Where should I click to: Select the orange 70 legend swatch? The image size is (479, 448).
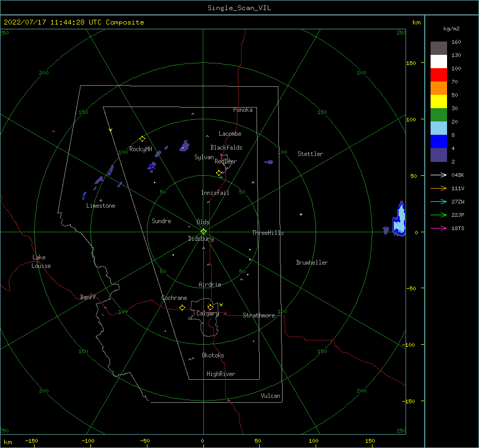pyautogui.click(x=439, y=88)
